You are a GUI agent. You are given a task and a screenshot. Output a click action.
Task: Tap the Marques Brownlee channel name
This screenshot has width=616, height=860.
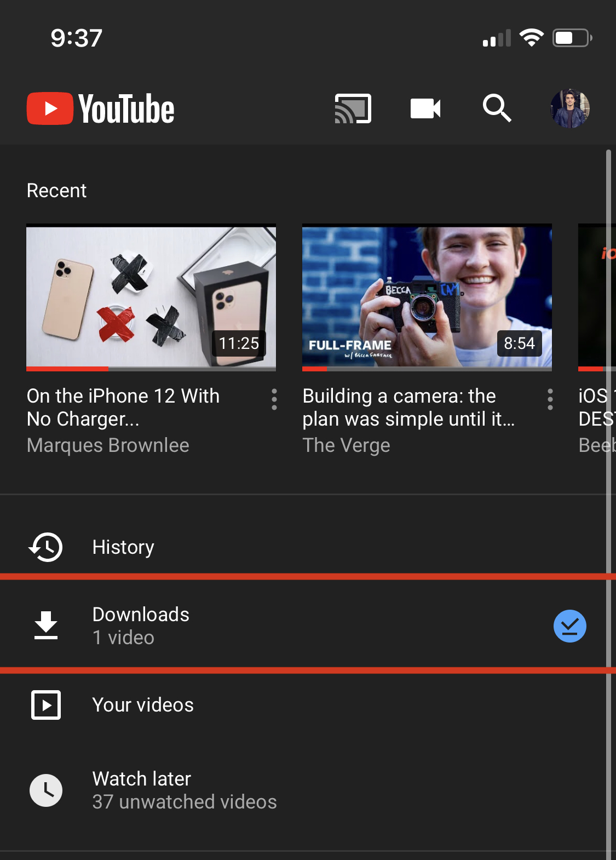(x=108, y=445)
